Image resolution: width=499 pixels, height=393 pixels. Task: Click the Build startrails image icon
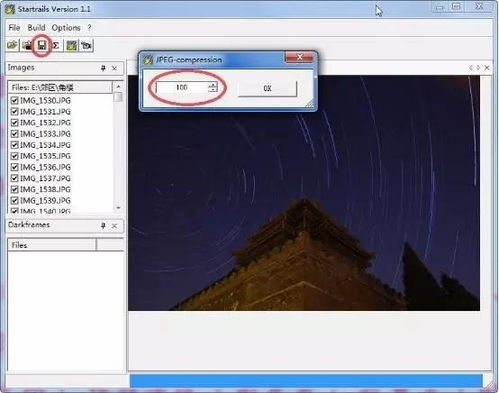point(71,45)
